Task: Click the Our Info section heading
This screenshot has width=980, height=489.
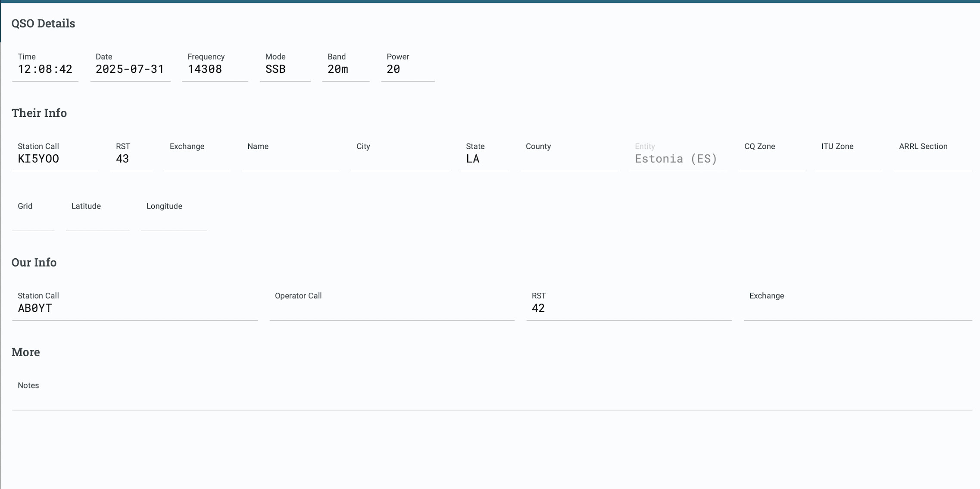Action: tap(34, 263)
